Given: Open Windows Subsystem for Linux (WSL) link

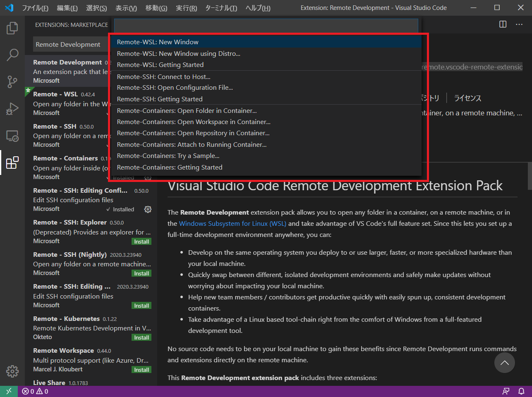Looking at the screenshot, I should click(x=232, y=223).
